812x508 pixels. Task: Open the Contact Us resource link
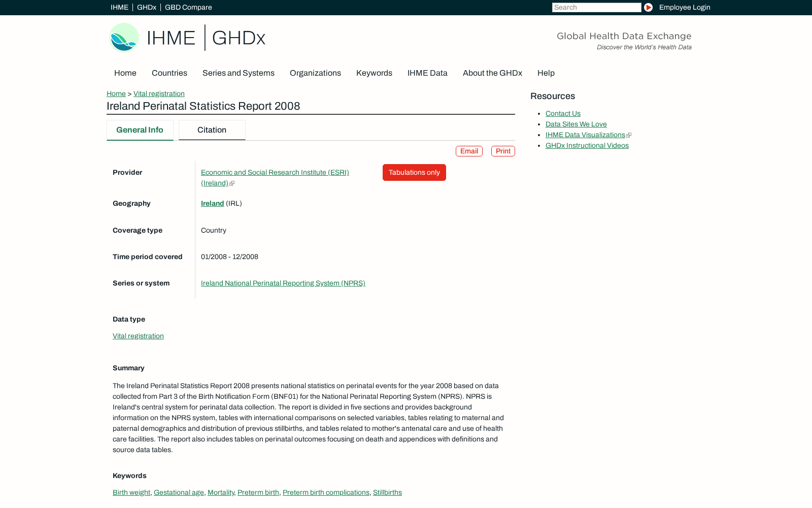[563, 113]
